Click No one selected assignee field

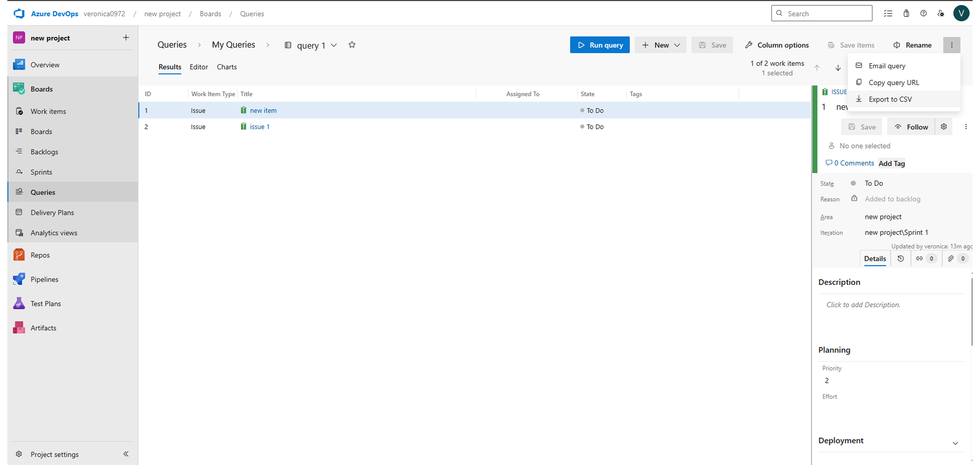(x=864, y=146)
